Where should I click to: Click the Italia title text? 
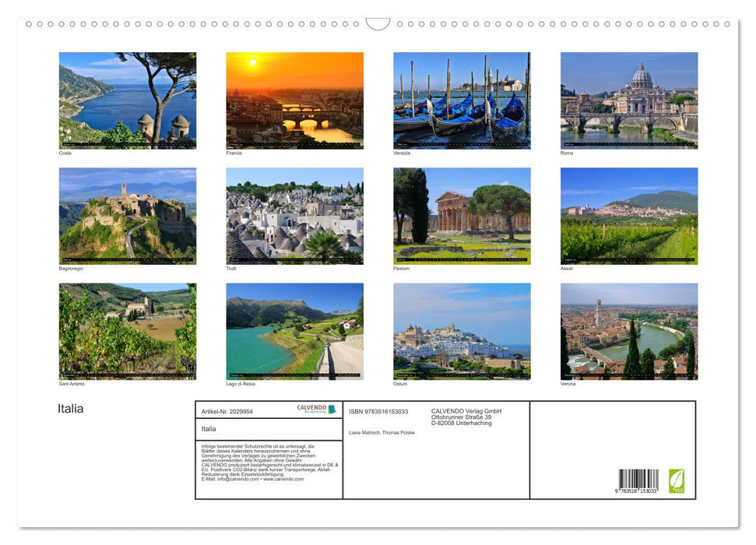(x=69, y=408)
